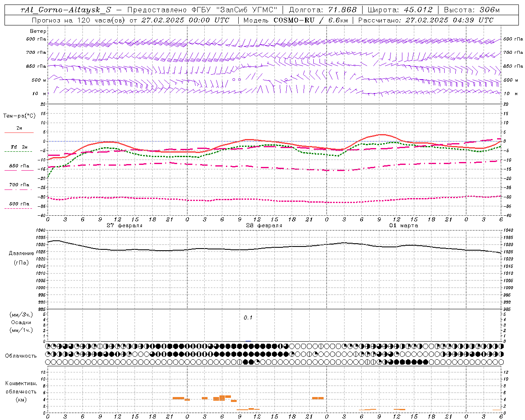Viewport: 525px width, 420px height.
Task: Click right-side 10 м wind level label
Action: tap(510, 94)
